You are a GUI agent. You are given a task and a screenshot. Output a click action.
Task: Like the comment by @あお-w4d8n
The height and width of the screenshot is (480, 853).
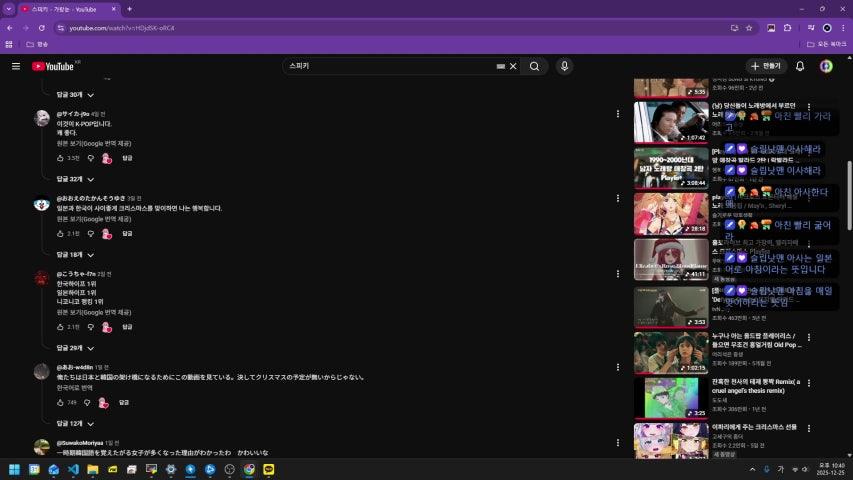[61, 402]
